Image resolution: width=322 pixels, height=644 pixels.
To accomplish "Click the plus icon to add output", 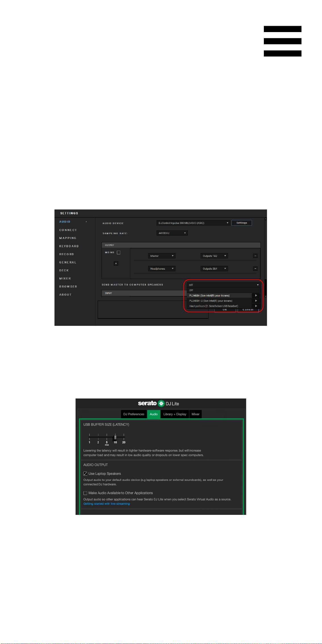I will [x=116, y=263].
